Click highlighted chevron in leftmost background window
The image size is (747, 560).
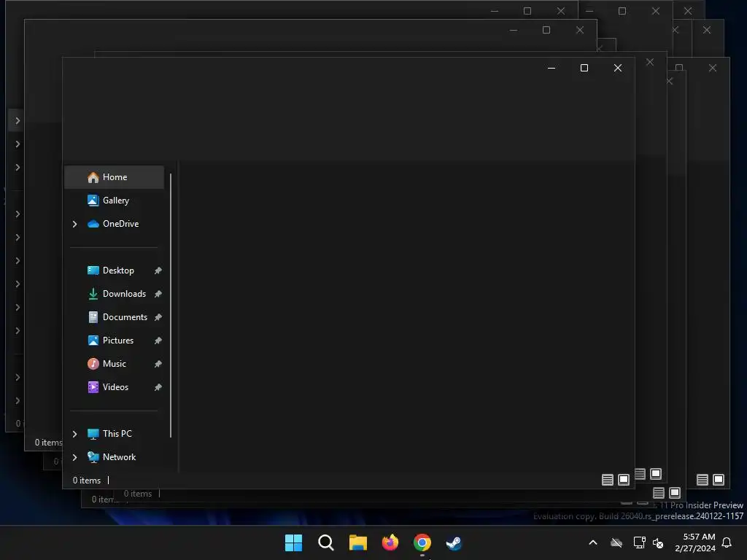18,120
